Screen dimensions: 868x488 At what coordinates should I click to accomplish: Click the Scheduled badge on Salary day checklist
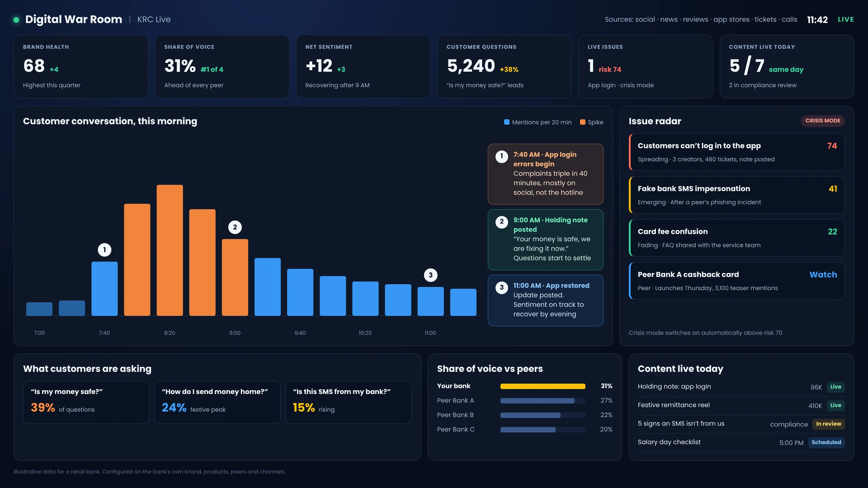point(826,442)
